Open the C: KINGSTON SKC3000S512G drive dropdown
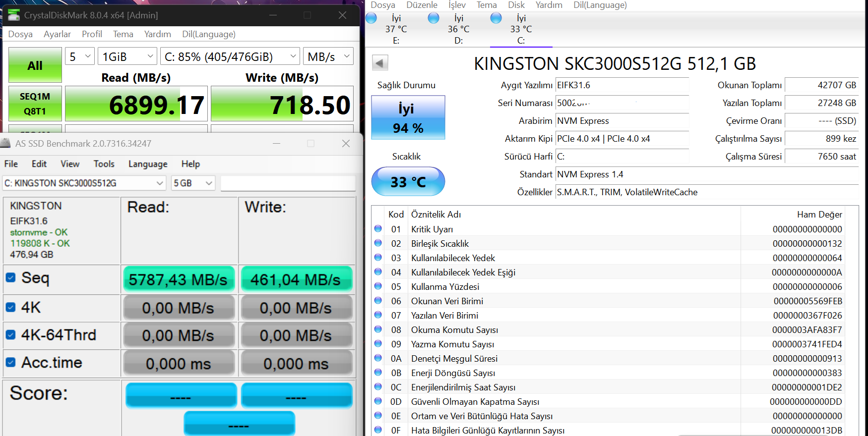 point(84,183)
